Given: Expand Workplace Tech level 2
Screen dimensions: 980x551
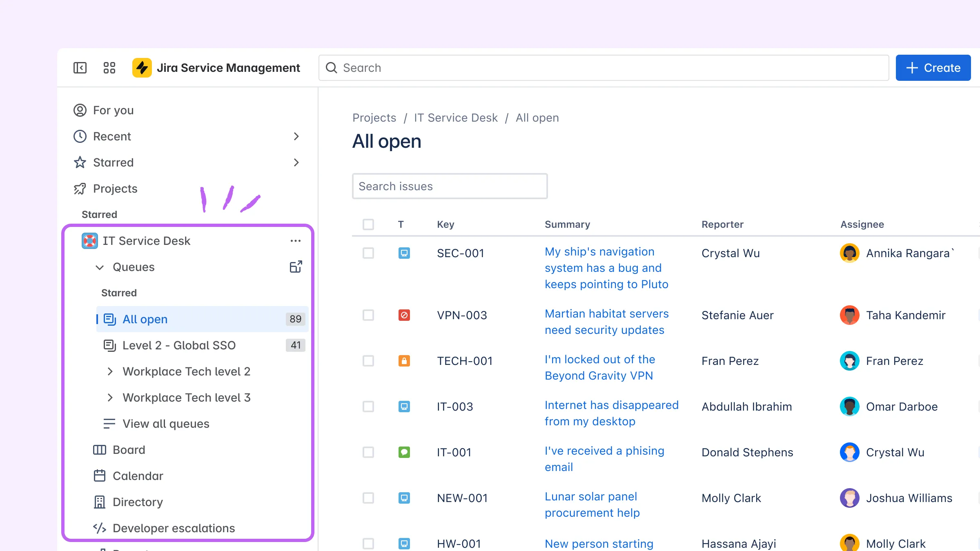Looking at the screenshot, I should (109, 371).
